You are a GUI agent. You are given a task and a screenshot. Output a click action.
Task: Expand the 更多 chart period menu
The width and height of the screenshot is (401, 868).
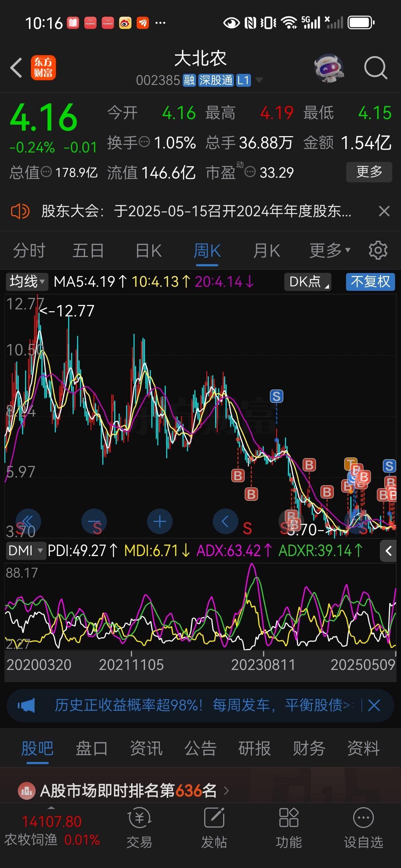(330, 250)
